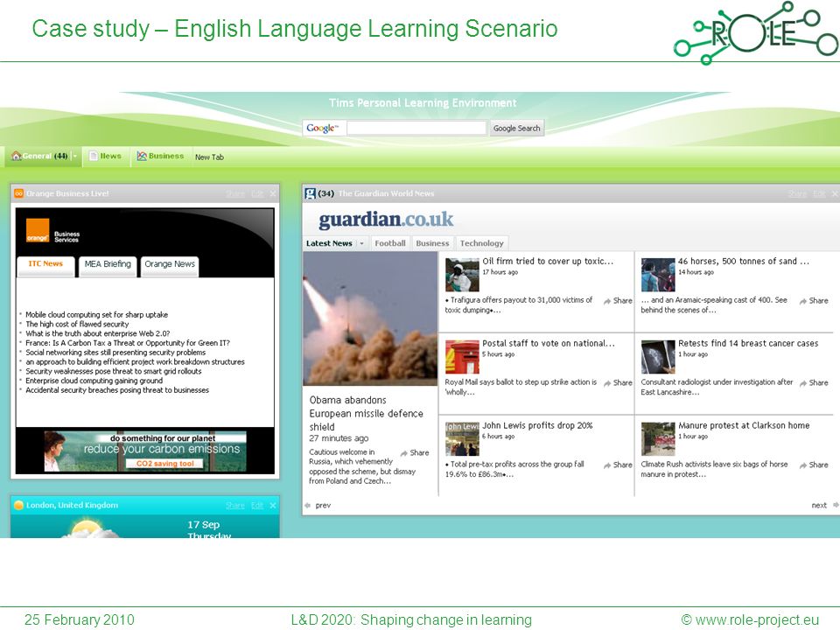Click Edit on Orange Business Live widget
Screen dimensions: 840x630
tap(257, 193)
